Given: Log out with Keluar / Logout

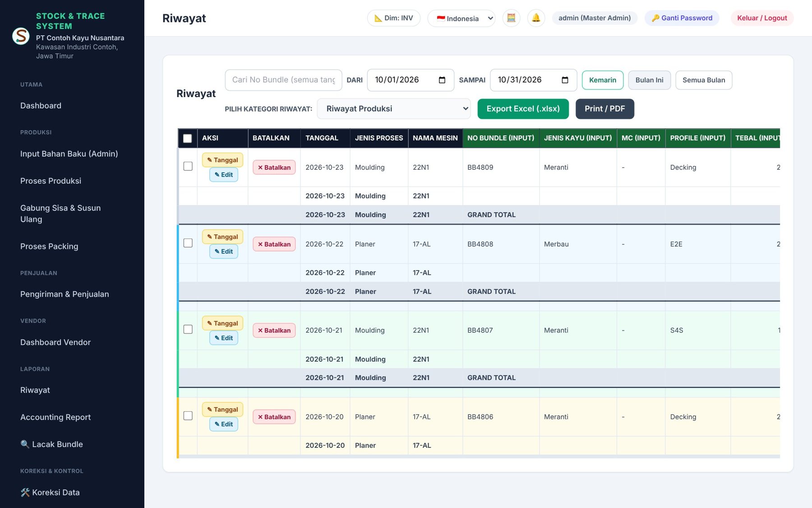Looking at the screenshot, I should 762,18.
